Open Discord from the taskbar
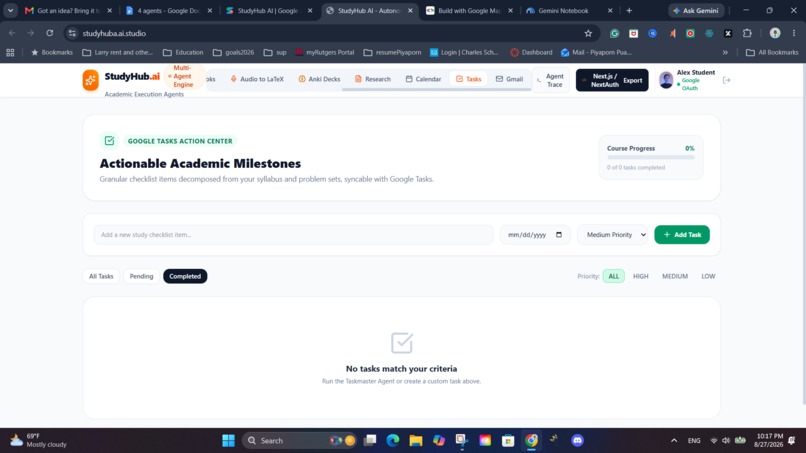The image size is (806, 453). pos(577,440)
